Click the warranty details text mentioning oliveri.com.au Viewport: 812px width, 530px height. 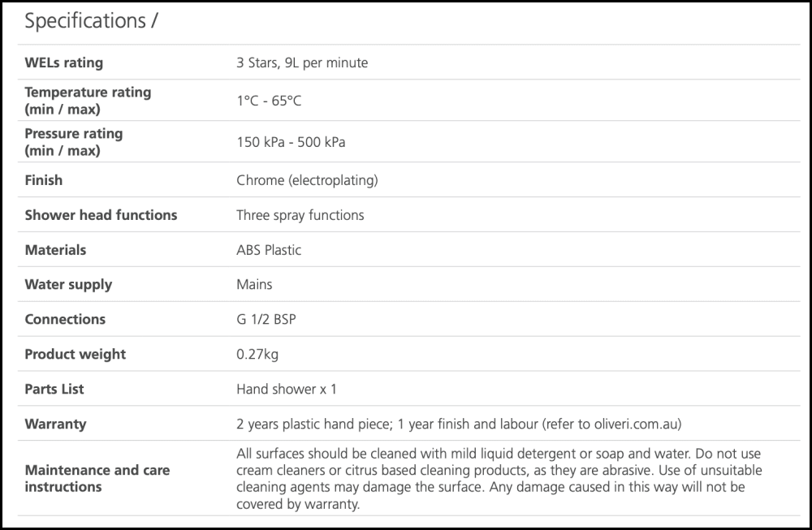pyautogui.click(x=459, y=424)
